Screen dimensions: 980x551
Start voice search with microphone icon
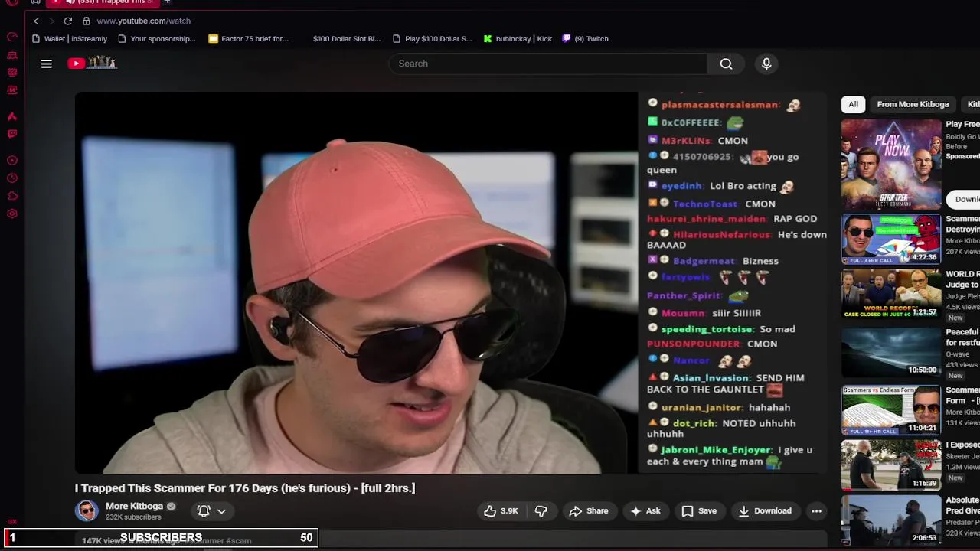pos(766,64)
